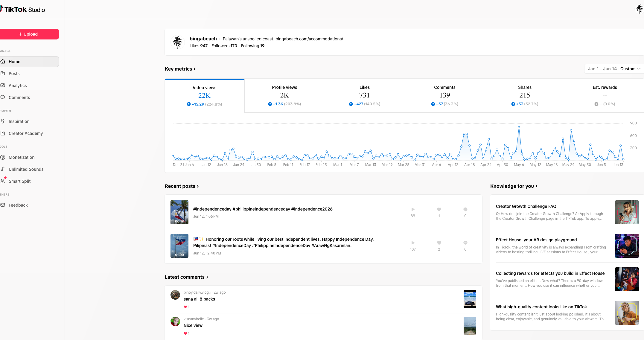Open the Feedback sidebar item
644x340 pixels.
(29, 205)
